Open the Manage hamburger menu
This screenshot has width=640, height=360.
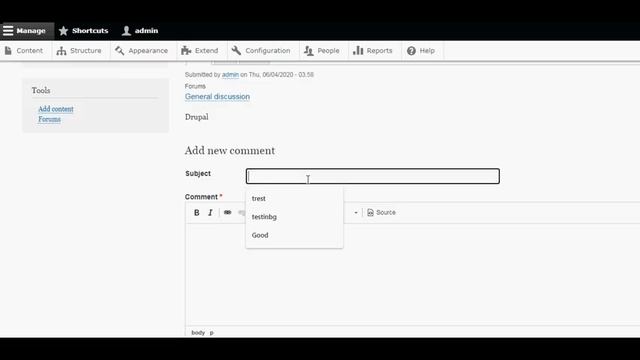[x=24, y=31]
